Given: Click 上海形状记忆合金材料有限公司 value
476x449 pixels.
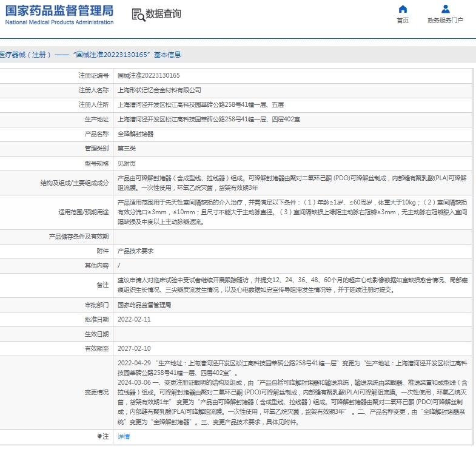Looking at the screenshot, I should [159, 90].
